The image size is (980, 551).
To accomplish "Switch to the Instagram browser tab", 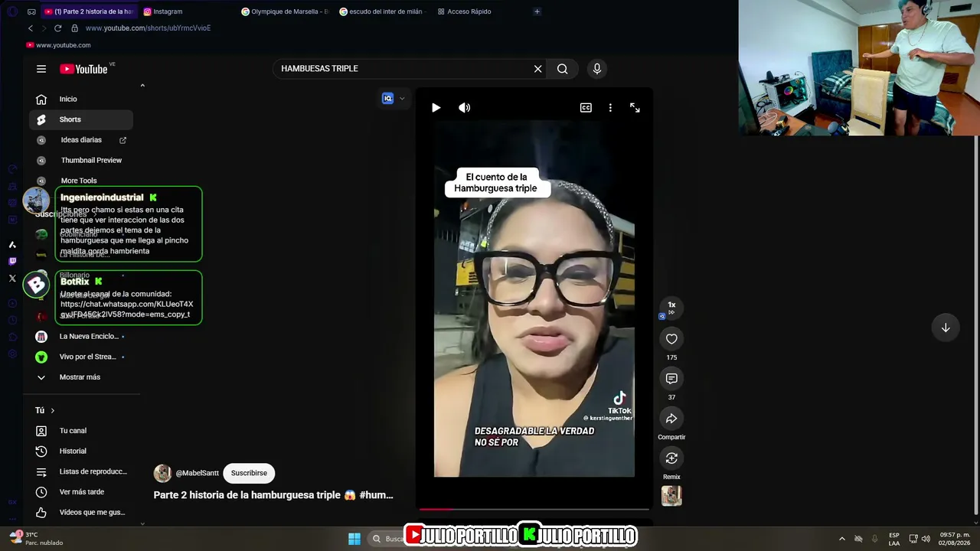I will (x=187, y=11).
